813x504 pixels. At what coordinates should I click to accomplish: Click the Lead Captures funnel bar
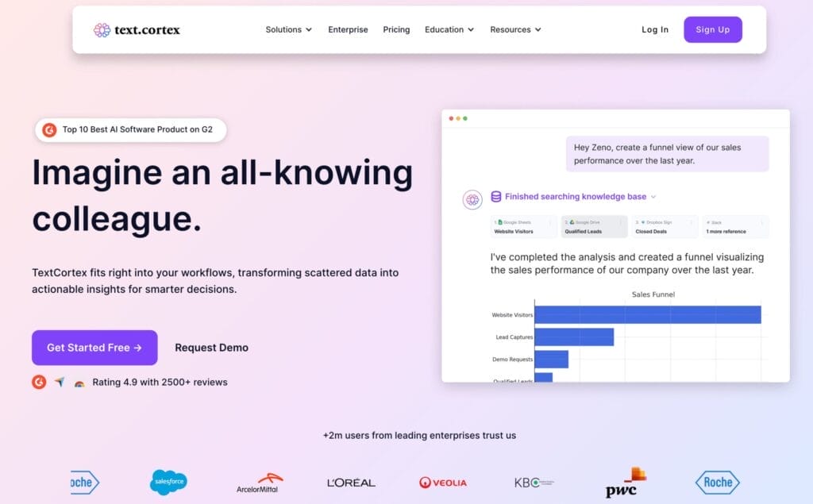(x=574, y=337)
